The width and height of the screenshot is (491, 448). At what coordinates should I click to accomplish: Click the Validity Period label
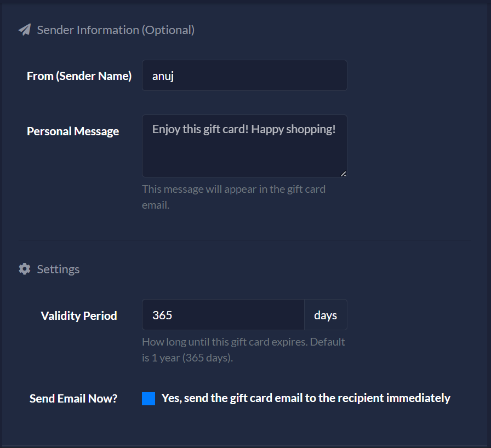click(x=78, y=315)
